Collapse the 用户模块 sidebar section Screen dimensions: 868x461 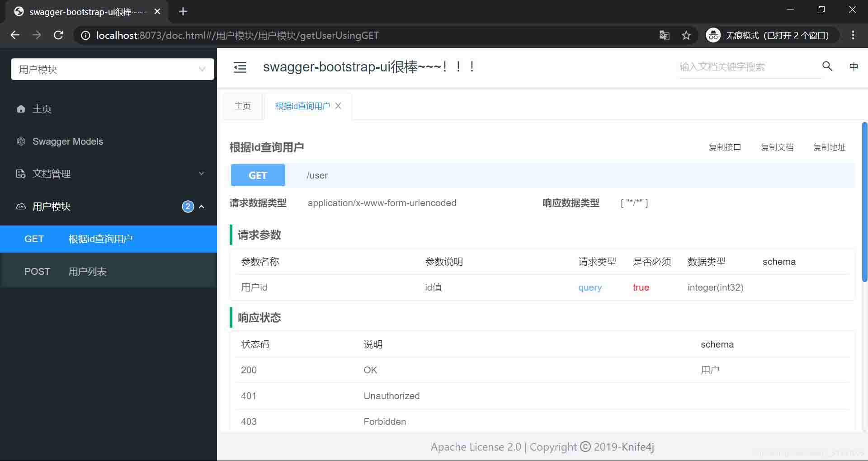point(108,207)
